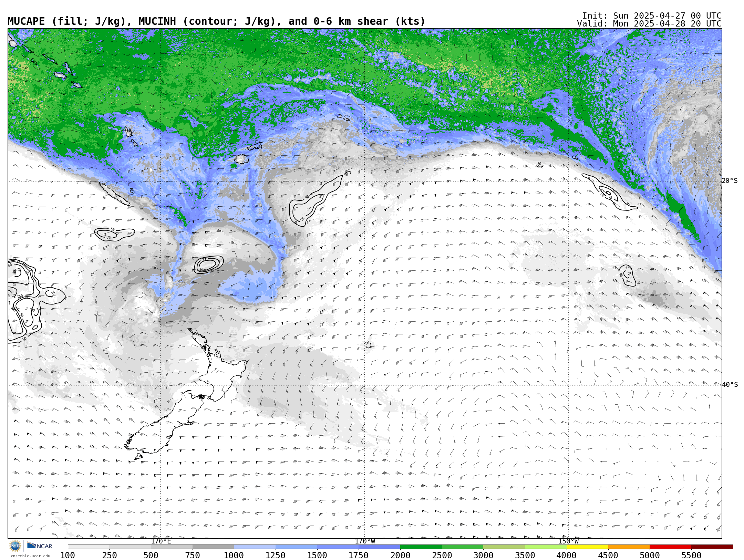Click the colorbar label 1500
744x560 pixels.
click(317, 556)
